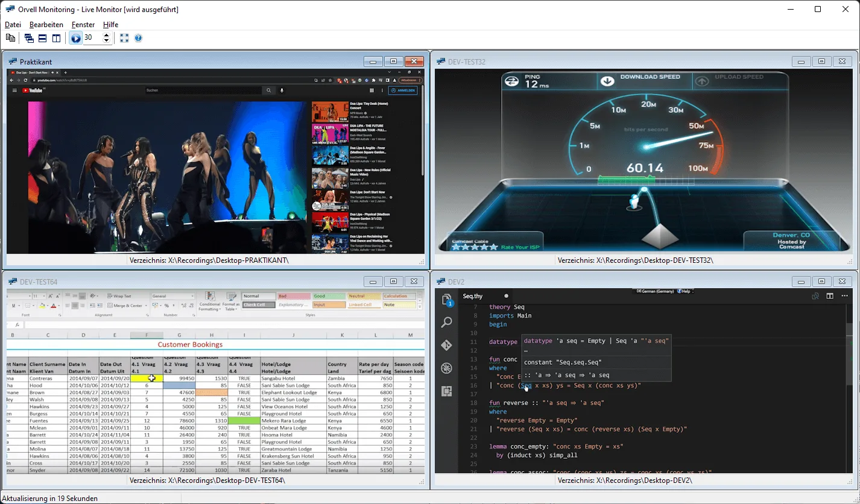Image resolution: width=860 pixels, height=504 pixels.
Task: Apply the Bad cell style swatch
Action: tap(294, 296)
